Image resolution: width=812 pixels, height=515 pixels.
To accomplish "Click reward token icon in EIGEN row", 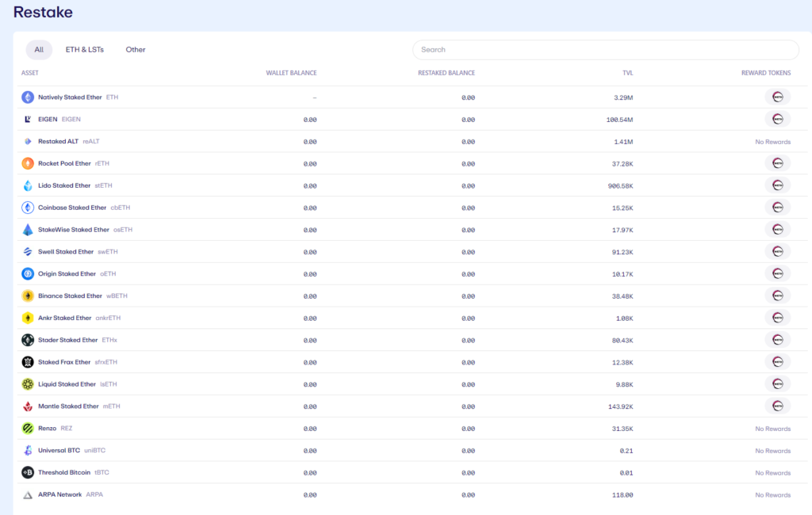I will click(777, 120).
